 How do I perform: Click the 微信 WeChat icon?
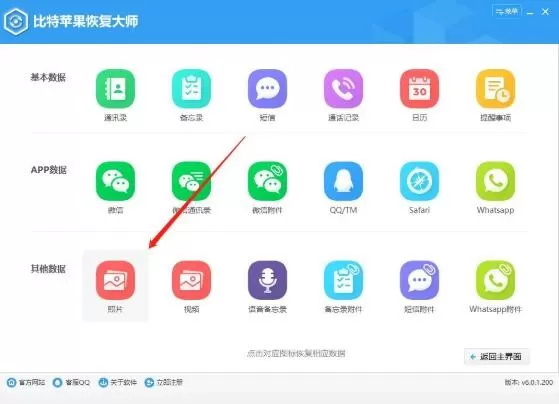115,181
